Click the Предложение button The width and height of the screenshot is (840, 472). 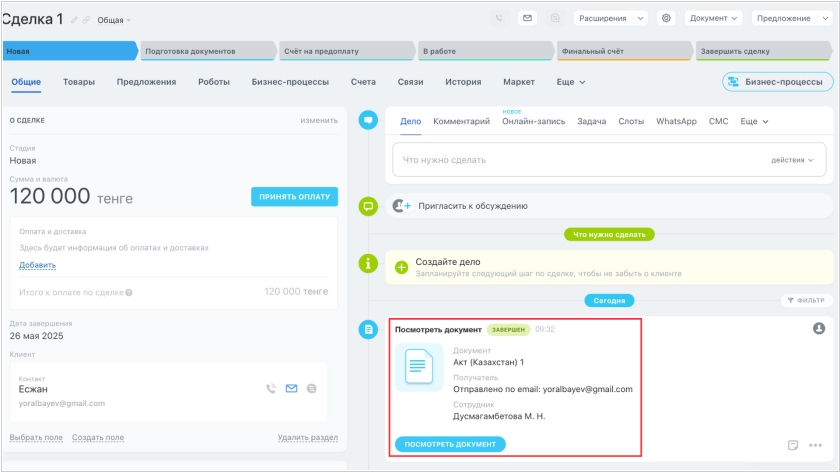[783, 18]
